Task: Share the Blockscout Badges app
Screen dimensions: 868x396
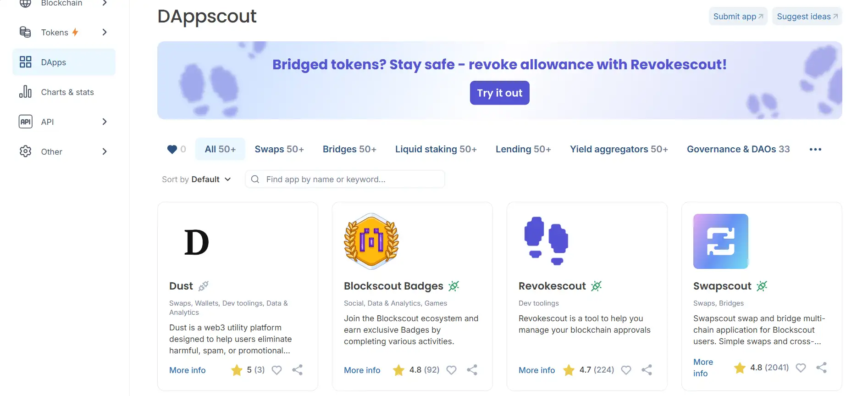Action: click(x=472, y=370)
